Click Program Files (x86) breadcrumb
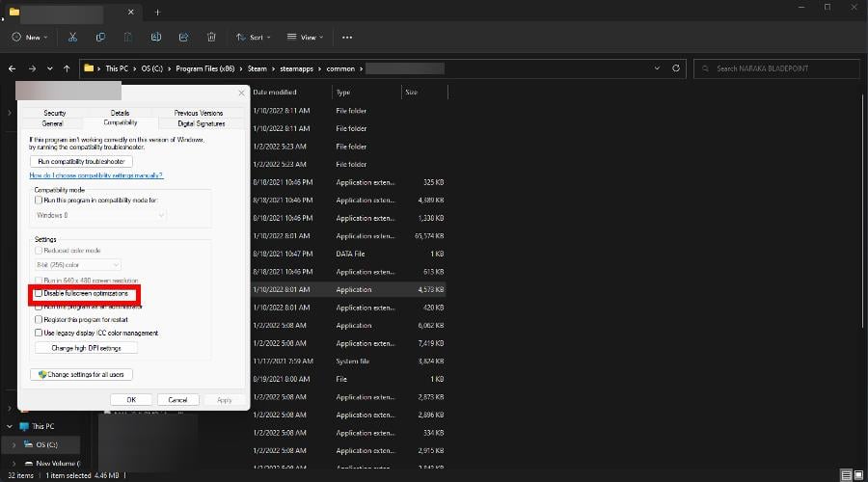 click(204, 68)
